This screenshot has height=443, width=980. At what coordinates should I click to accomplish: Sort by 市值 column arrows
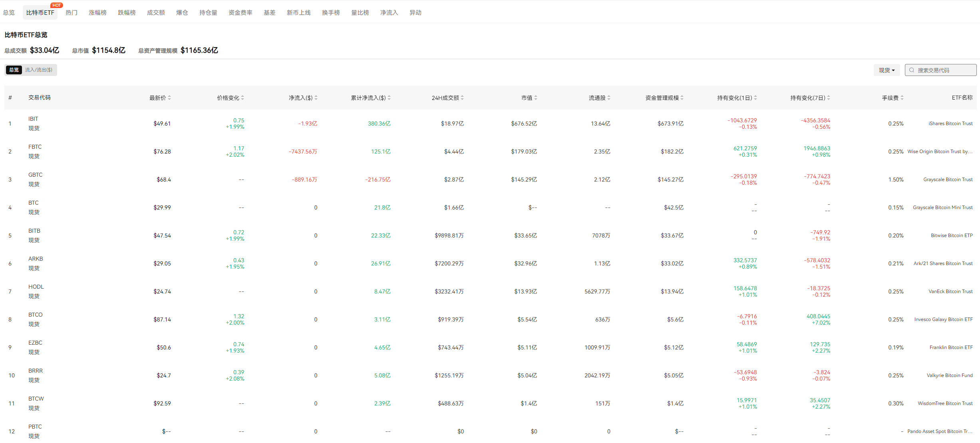(536, 98)
